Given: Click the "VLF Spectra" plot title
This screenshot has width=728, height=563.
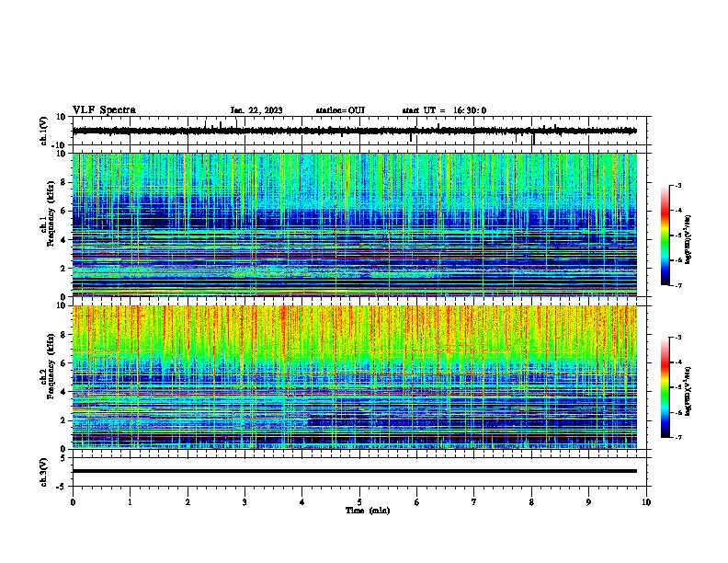Looking at the screenshot, I should [x=104, y=110].
